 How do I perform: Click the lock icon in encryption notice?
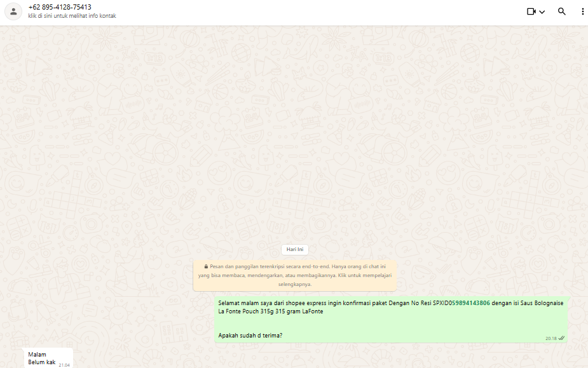click(206, 267)
